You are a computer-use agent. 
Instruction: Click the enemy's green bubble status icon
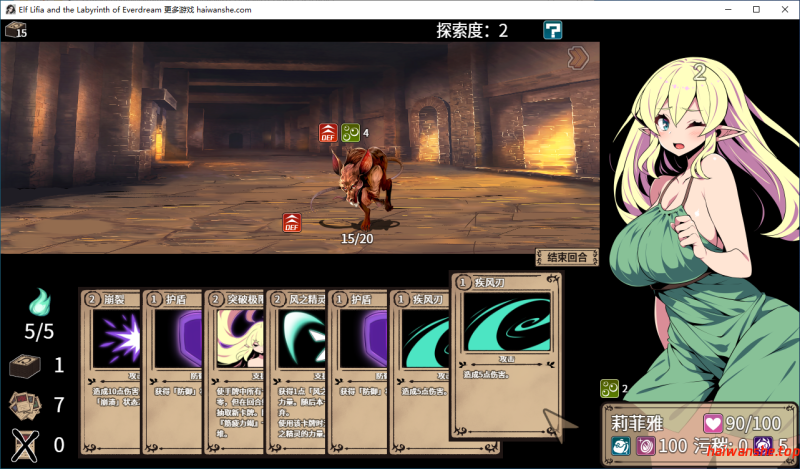350,132
